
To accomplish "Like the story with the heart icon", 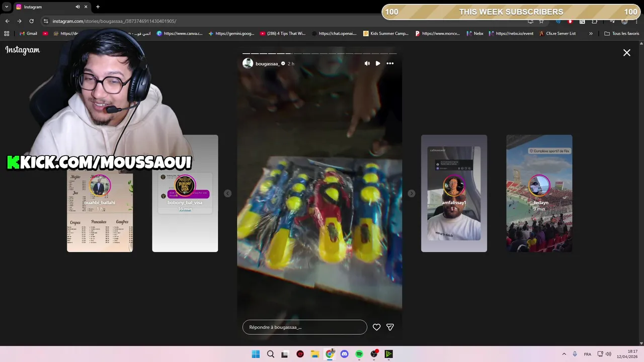I will pyautogui.click(x=376, y=327).
